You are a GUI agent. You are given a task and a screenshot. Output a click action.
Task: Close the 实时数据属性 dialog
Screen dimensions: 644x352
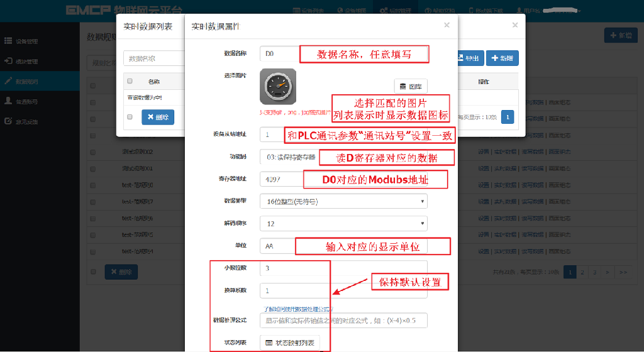[x=447, y=25]
